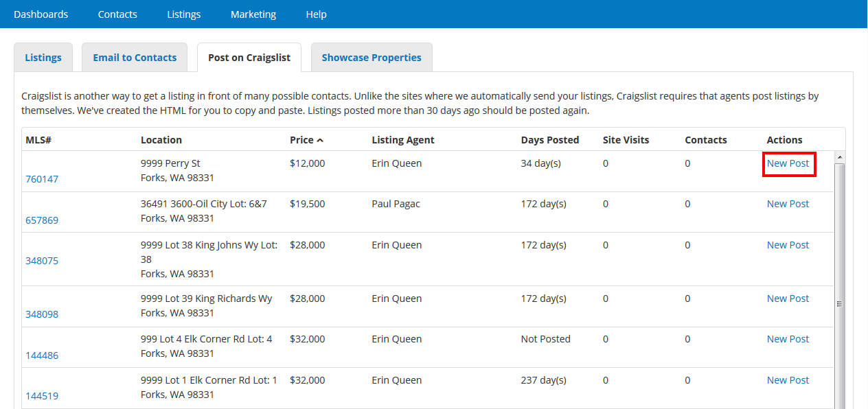Click New Post for Lot 1 Elk Corner Rd
Screen dimensions: 868x409
788,380
